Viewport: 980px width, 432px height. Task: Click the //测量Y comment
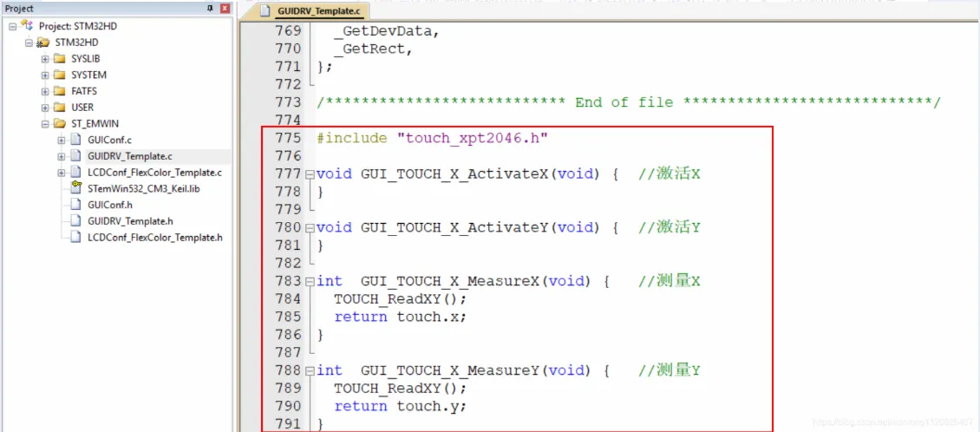tap(670, 371)
